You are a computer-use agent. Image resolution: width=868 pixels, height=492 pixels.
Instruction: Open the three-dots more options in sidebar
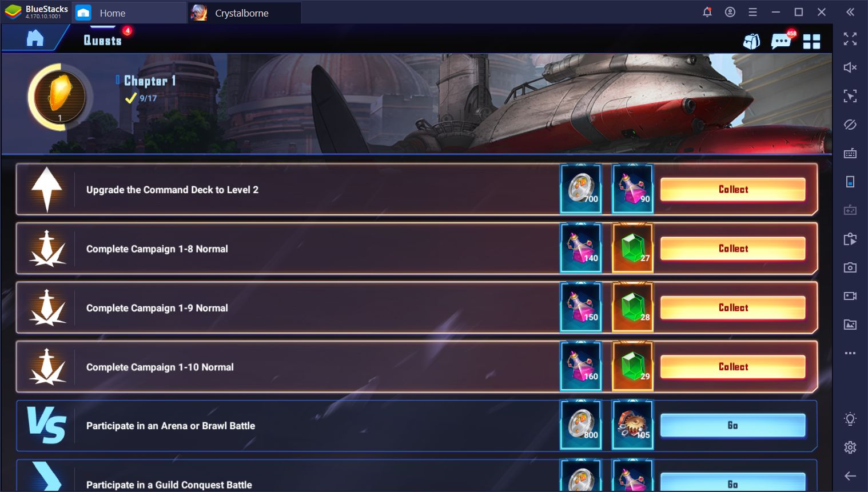point(850,353)
